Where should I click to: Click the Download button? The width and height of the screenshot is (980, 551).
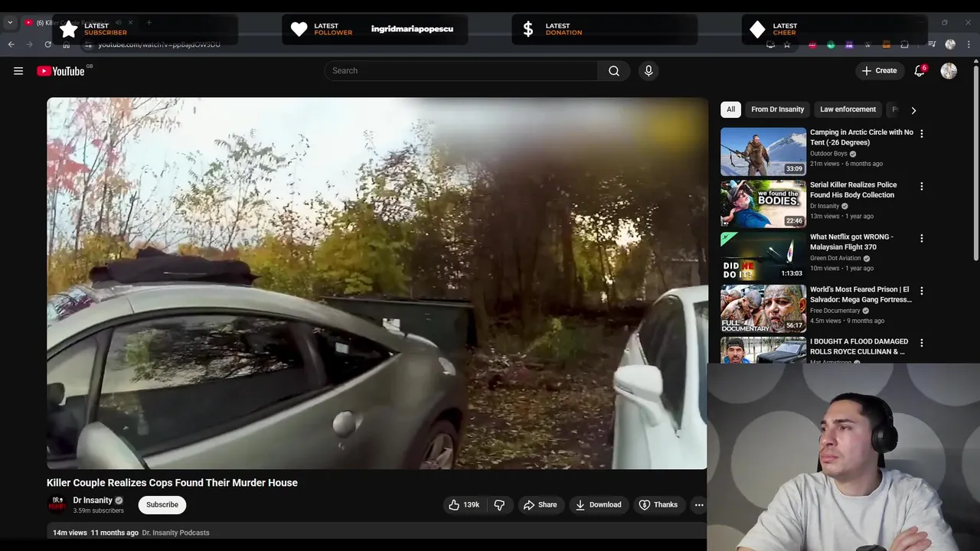tap(599, 505)
